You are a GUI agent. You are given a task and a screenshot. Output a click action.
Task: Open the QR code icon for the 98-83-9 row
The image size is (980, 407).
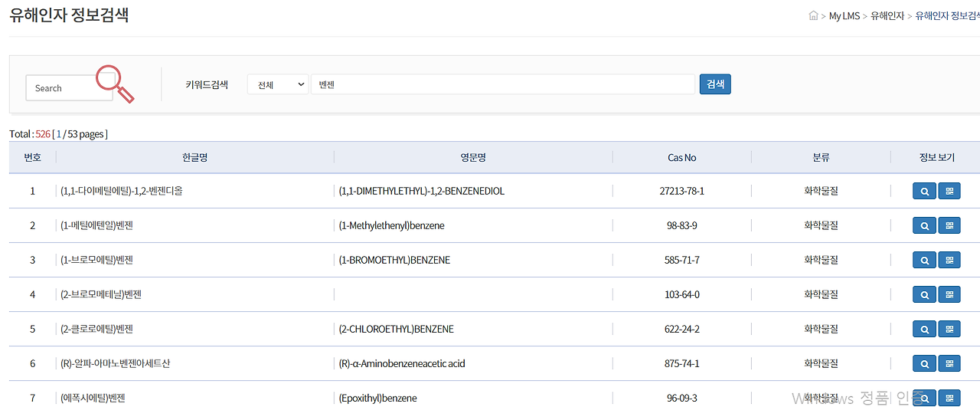pos(949,226)
